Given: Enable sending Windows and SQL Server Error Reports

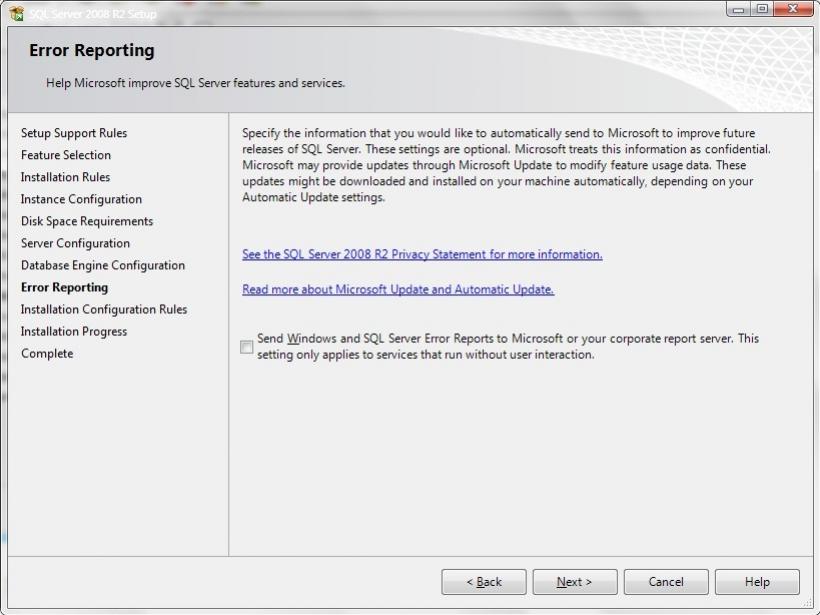Looking at the screenshot, I should coord(247,347).
